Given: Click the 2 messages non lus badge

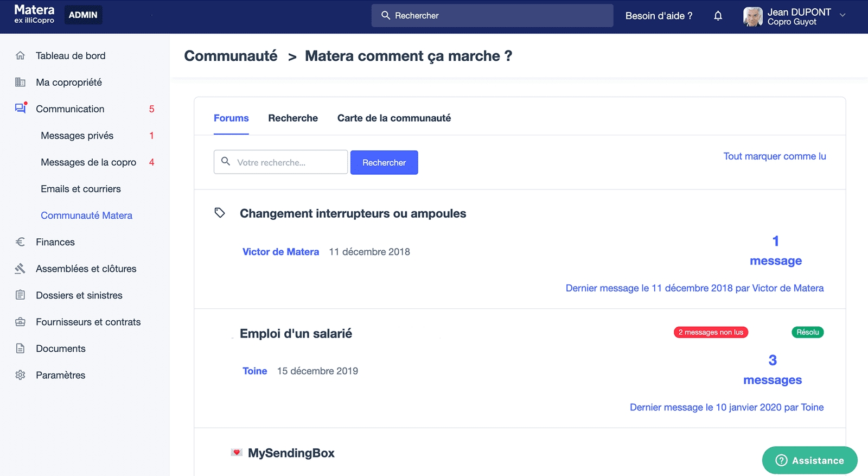Looking at the screenshot, I should point(711,332).
